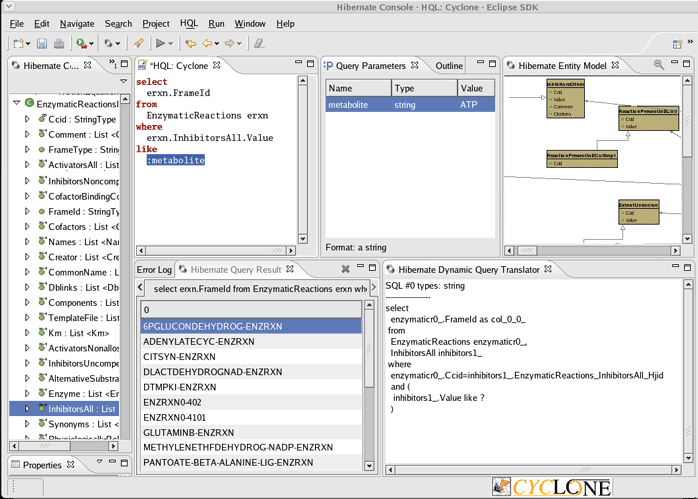Click the Value column header

pos(476,88)
